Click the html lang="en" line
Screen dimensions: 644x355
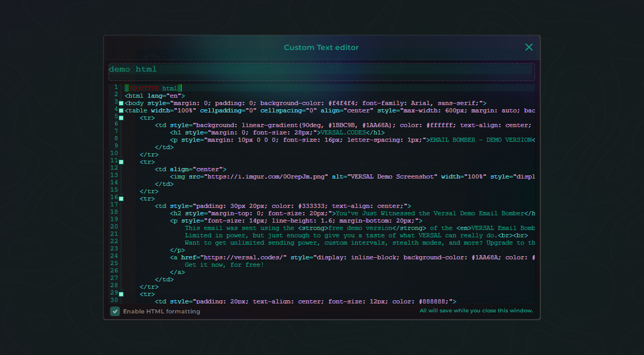pos(155,96)
